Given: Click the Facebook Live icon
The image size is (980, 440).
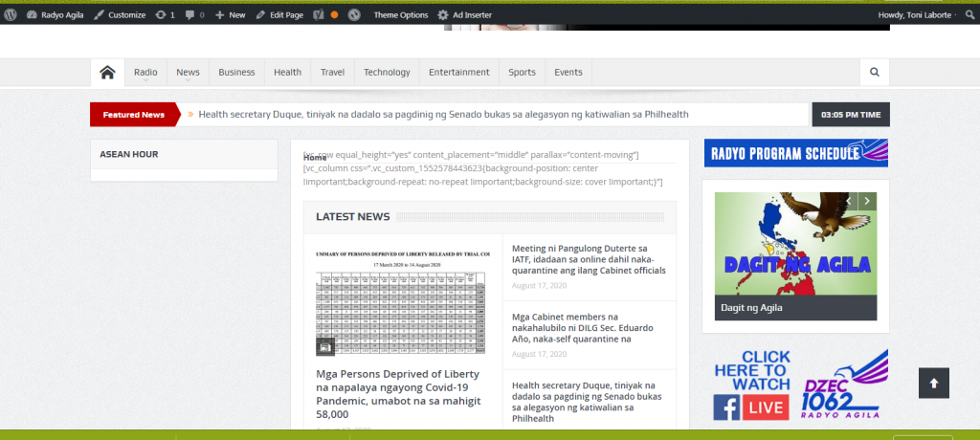Looking at the screenshot, I should pyautogui.click(x=751, y=407).
